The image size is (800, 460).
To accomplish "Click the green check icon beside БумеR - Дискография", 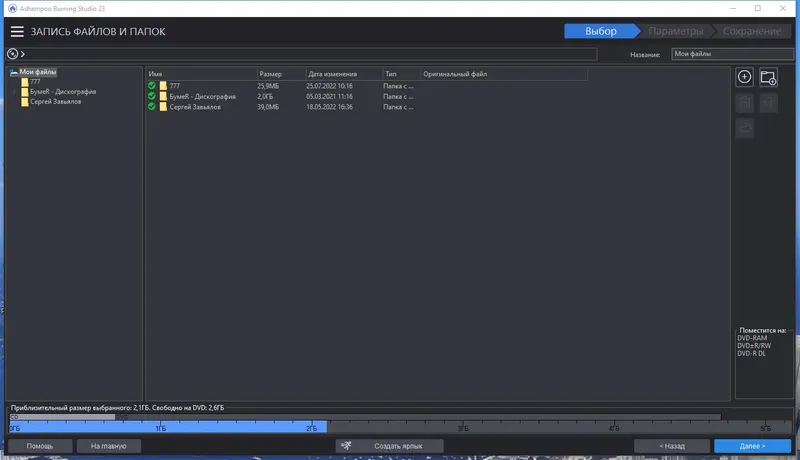I will 152,96.
